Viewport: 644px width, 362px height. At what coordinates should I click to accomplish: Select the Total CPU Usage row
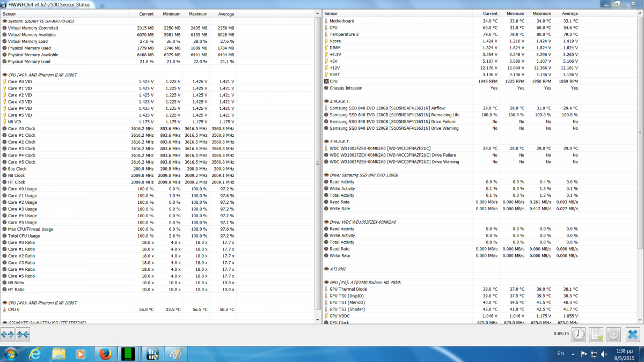pyautogui.click(x=24, y=236)
